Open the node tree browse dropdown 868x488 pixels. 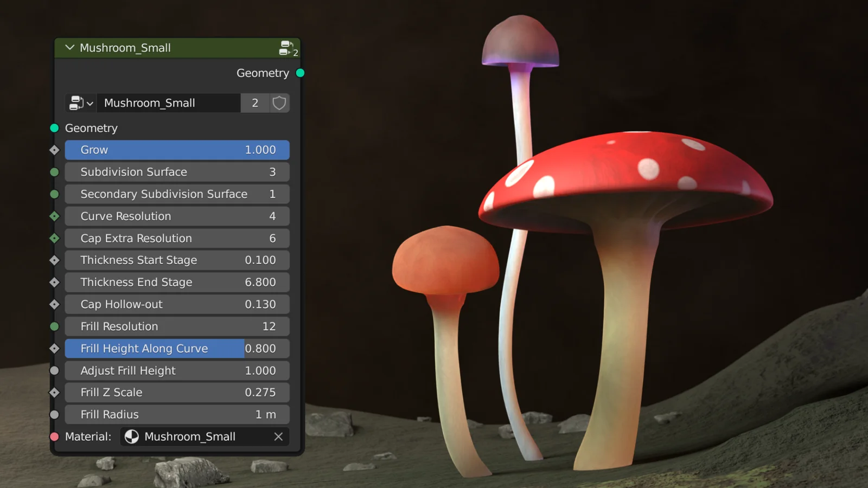click(x=81, y=103)
